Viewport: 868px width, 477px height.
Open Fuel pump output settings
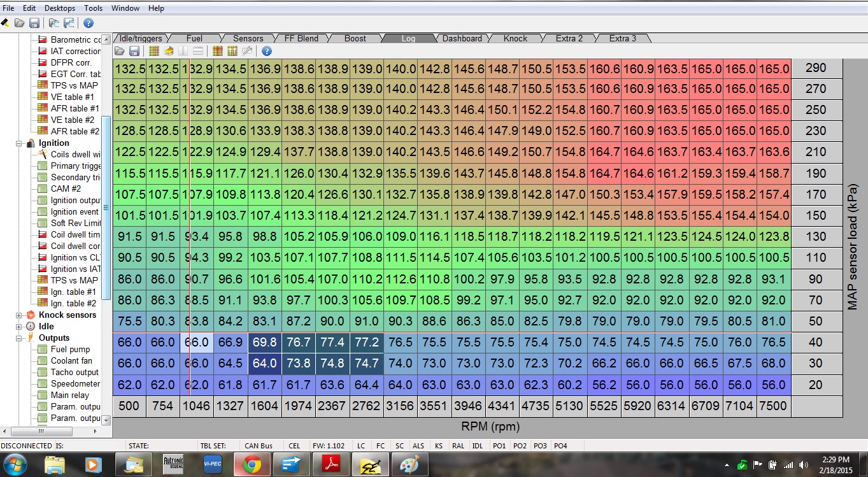70,349
